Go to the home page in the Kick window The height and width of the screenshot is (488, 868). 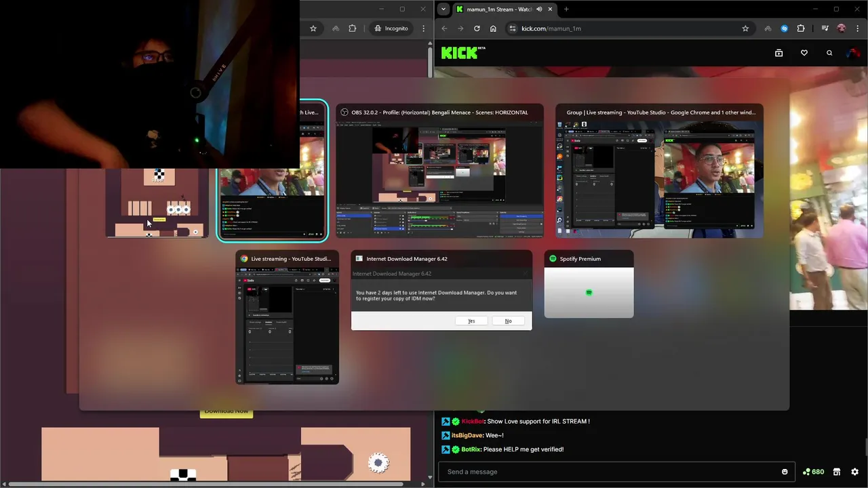tap(493, 28)
